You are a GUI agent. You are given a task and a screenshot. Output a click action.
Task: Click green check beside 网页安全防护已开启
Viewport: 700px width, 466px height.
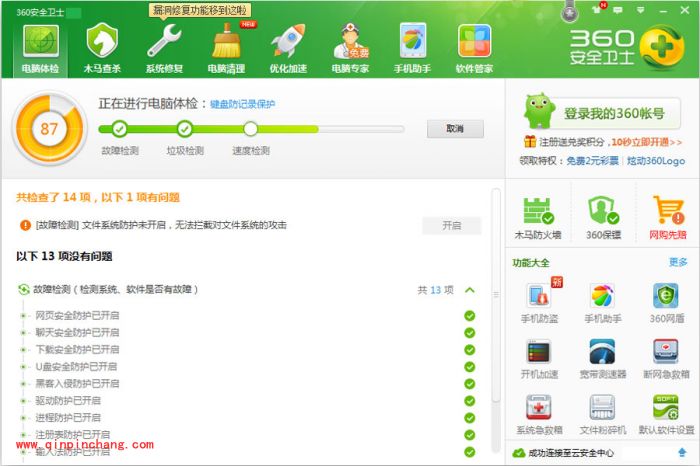pyautogui.click(x=470, y=316)
